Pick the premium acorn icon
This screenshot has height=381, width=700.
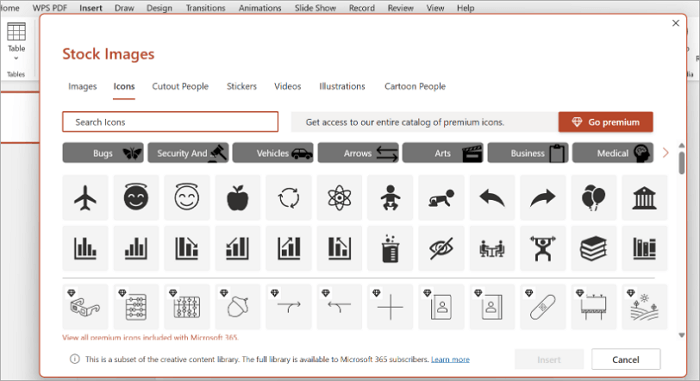tap(238, 307)
